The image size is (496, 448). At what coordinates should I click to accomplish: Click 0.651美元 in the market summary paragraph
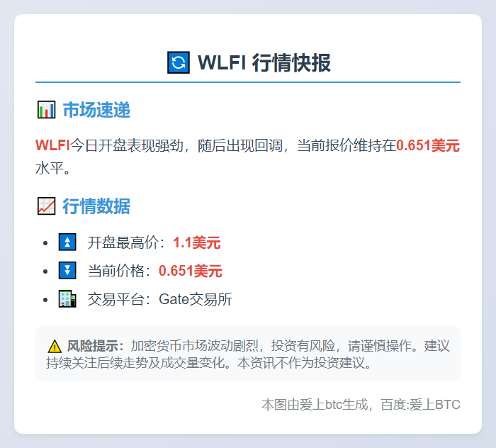[428, 146]
